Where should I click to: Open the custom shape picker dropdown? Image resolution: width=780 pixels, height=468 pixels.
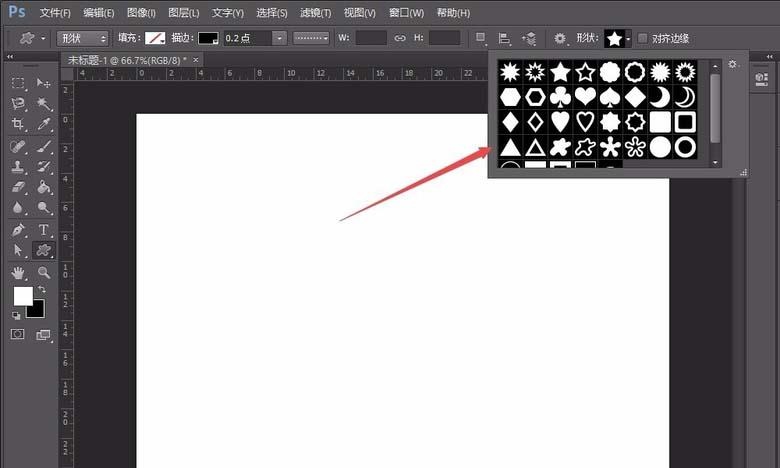click(x=628, y=38)
